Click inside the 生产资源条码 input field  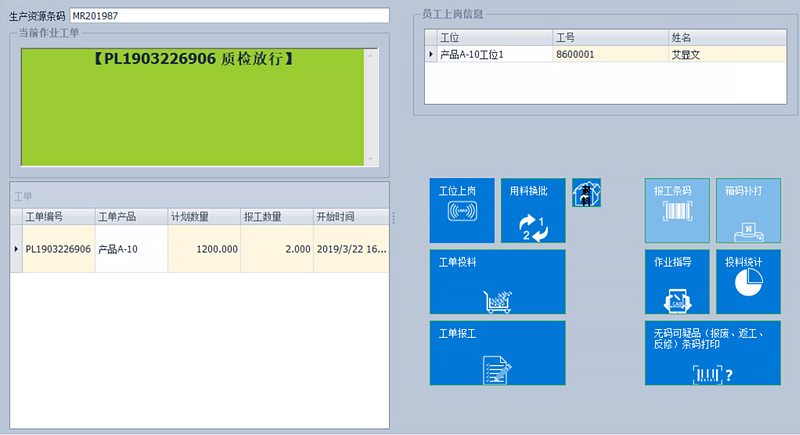coord(228,16)
